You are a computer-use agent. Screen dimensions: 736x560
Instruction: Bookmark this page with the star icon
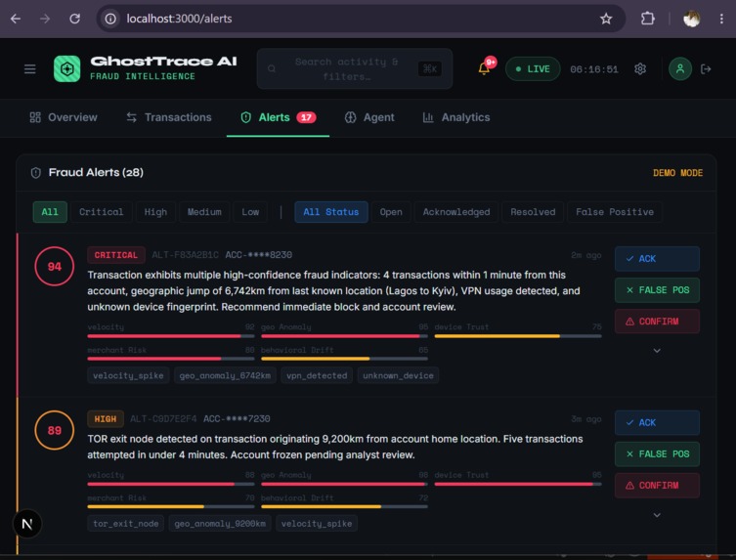(x=606, y=19)
